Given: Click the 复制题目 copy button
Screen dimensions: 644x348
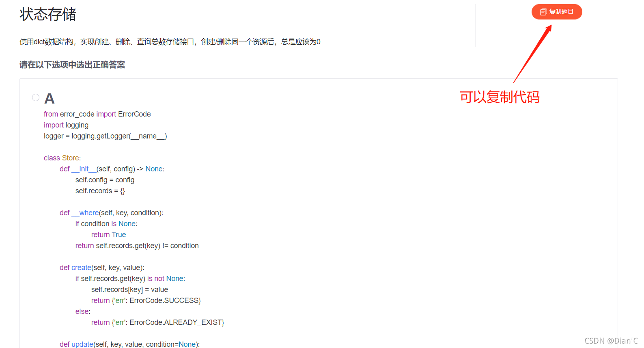Looking at the screenshot, I should (557, 12).
